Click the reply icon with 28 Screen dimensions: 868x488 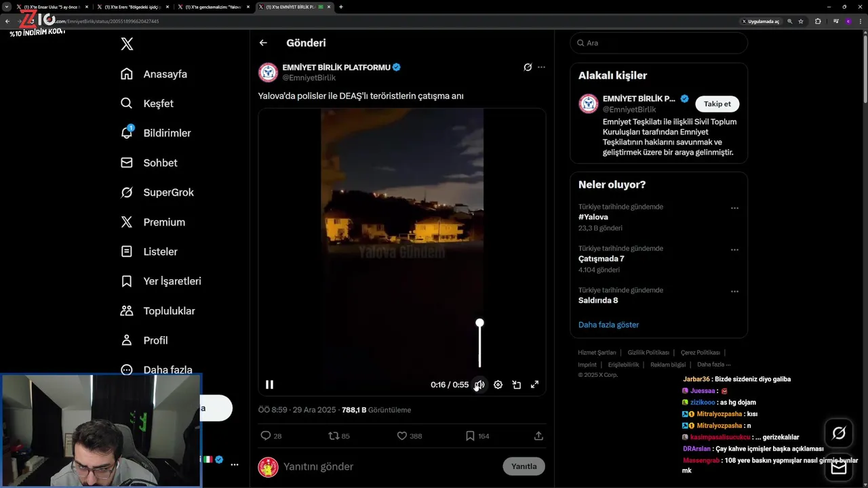[x=271, y=436]
